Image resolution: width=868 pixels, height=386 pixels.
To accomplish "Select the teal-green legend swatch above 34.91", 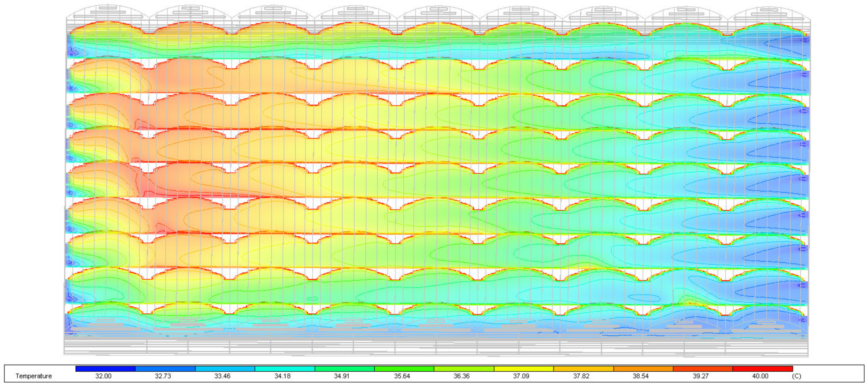I will click(x=344, y=369).
